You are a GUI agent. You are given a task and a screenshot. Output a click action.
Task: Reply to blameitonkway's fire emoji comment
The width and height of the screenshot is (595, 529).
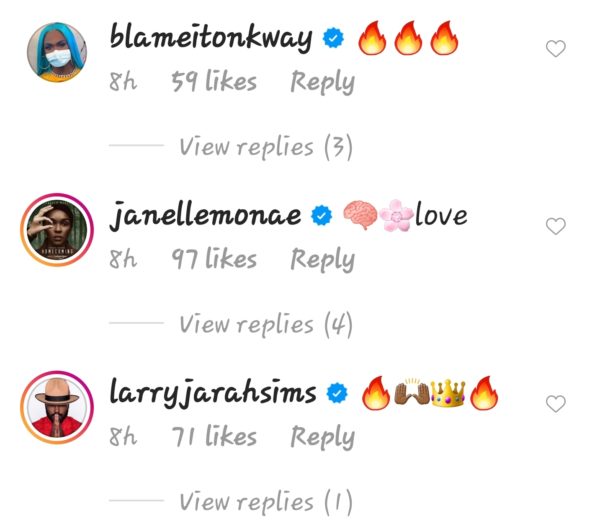click(323, 82)
